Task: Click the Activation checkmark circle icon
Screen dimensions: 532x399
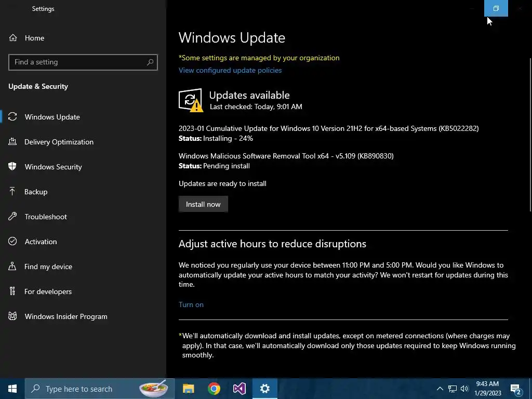Action: (12, 242)
